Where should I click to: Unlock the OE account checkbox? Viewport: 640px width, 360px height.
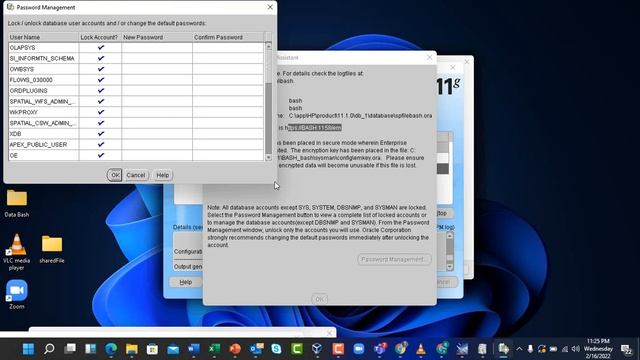pyautogui.click(x=100, y=156)
